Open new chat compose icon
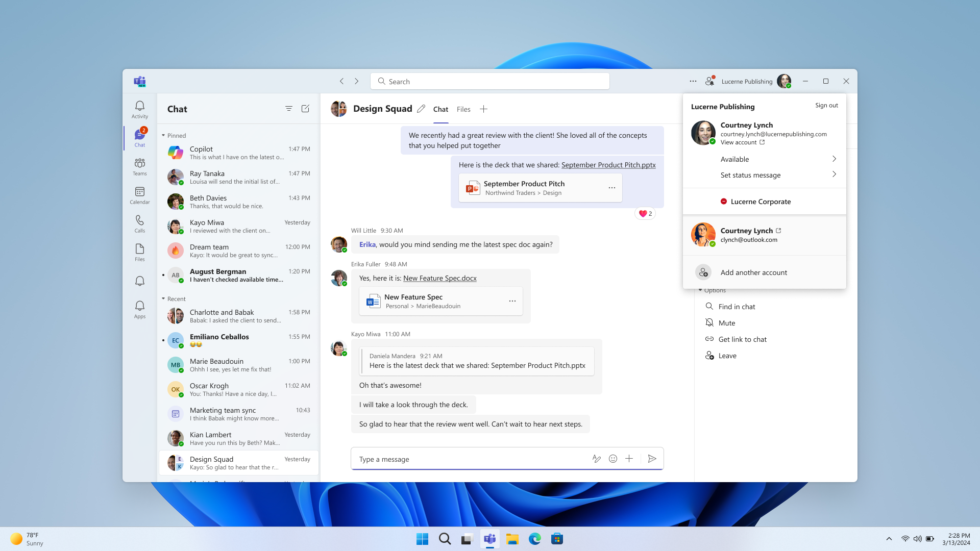This screenshot has height=551, width=980. (x=306, y=108)
